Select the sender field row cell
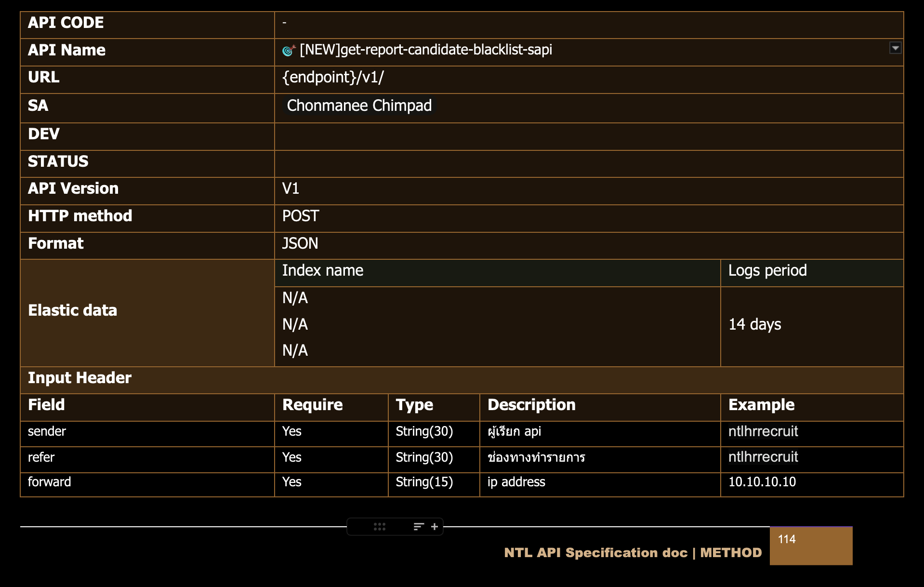The image size is (924, 587). coord(47,431)
